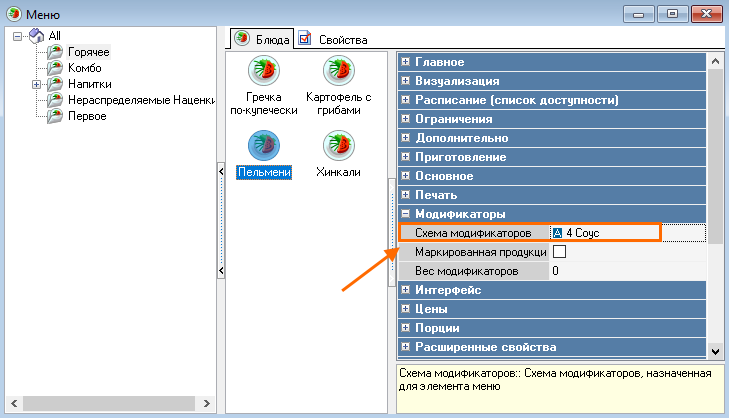Switch to the Блюда tab
Screen dimensions: 729x418
262,39
